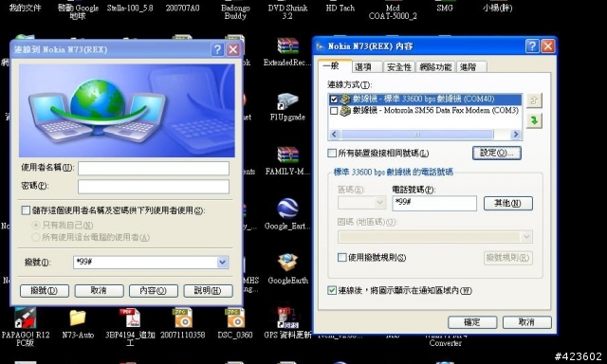Switch to the 選項 tab

(366, 67)
